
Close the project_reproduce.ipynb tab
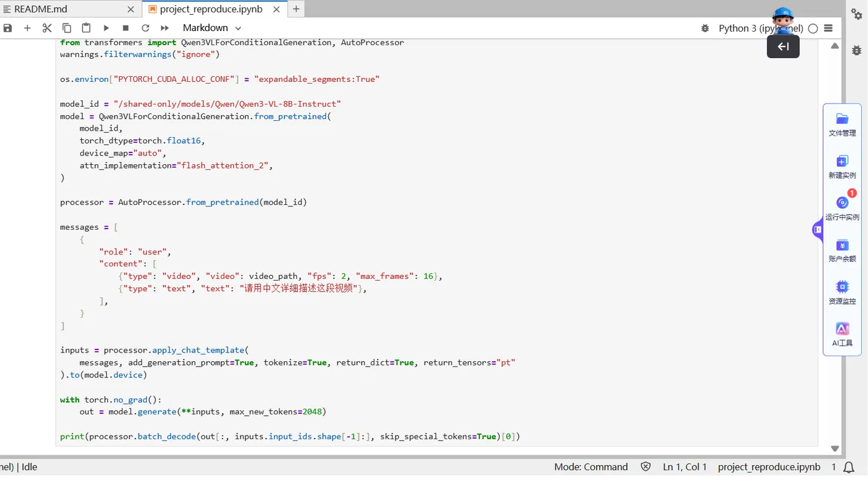pos(277,9)
